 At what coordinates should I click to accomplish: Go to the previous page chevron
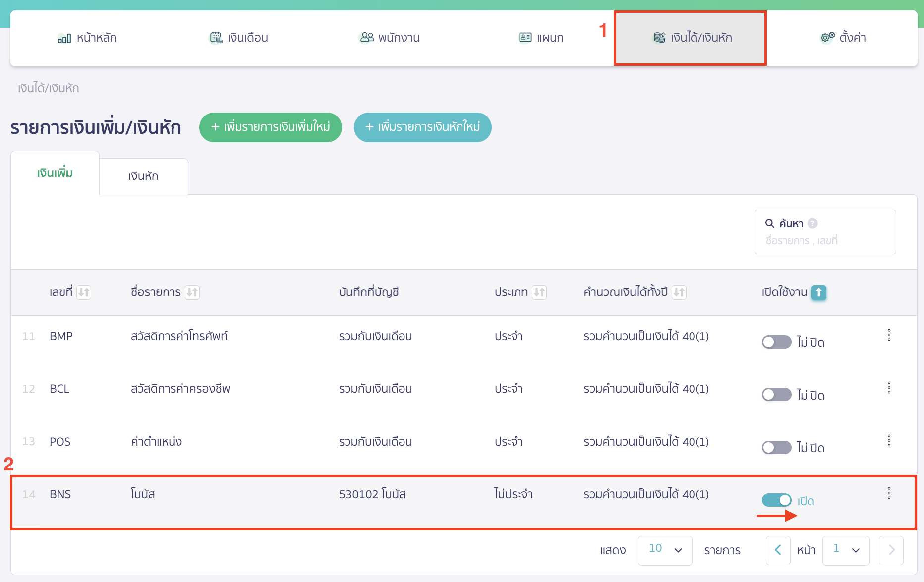[x=778, y=550]
